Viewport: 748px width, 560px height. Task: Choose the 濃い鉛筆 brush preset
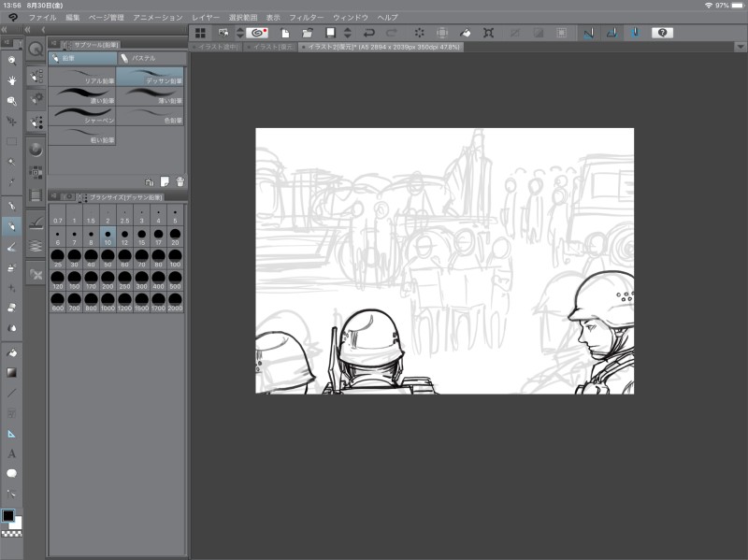[x=82, y=94]
